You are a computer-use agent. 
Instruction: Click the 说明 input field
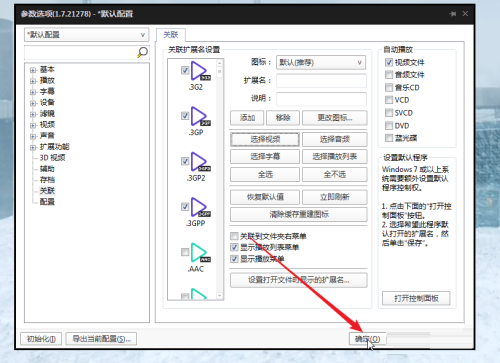click(x=321, y=99)
